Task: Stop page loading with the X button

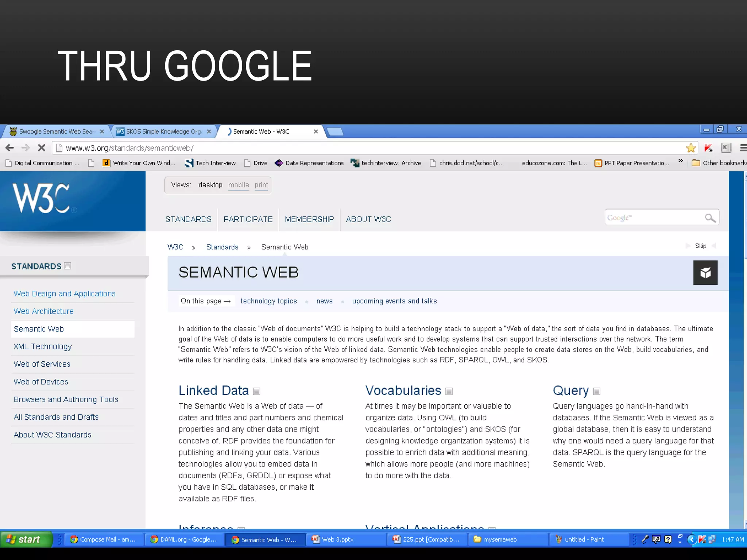Action: pyautogui.click(x=42, y=148)
